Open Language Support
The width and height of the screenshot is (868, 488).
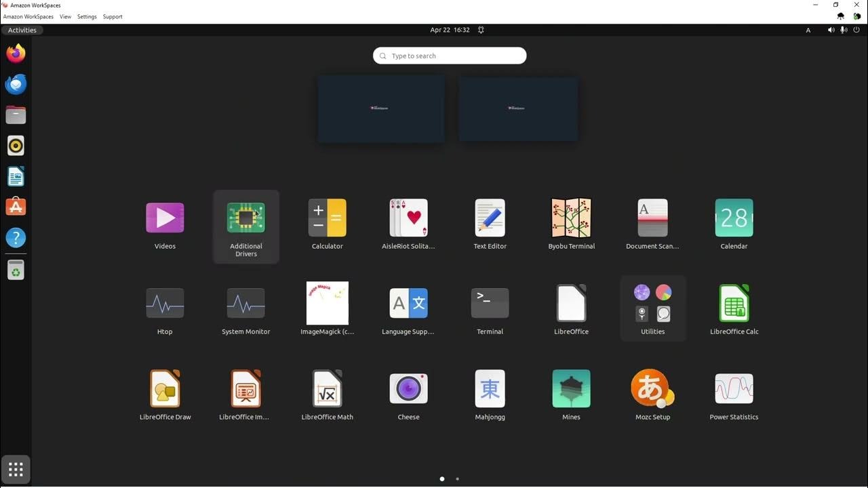click(409, 304)
